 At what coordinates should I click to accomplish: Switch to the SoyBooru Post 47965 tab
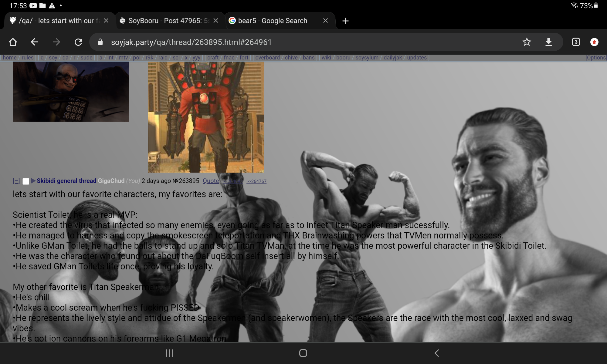click(x=165, y=21)
